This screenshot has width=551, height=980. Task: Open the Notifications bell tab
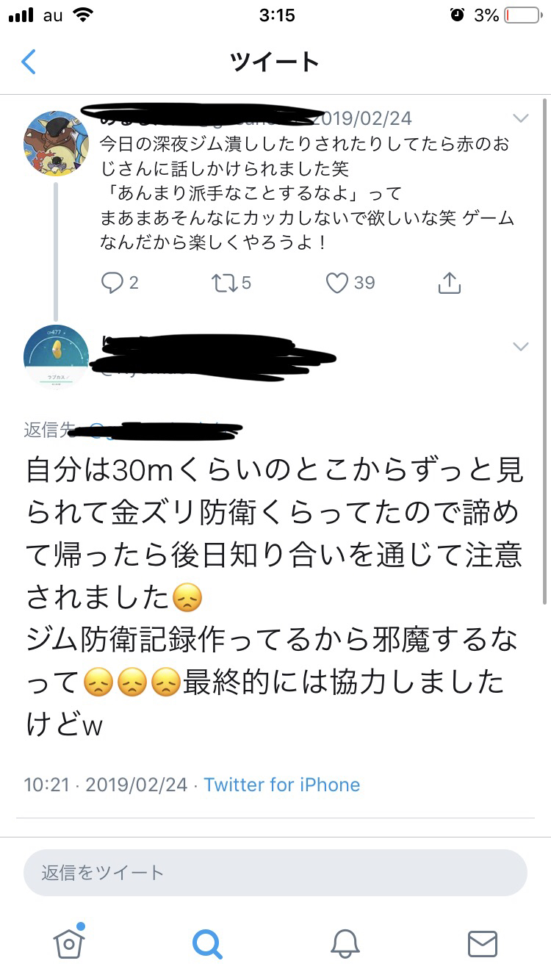[x=345, y=943]
